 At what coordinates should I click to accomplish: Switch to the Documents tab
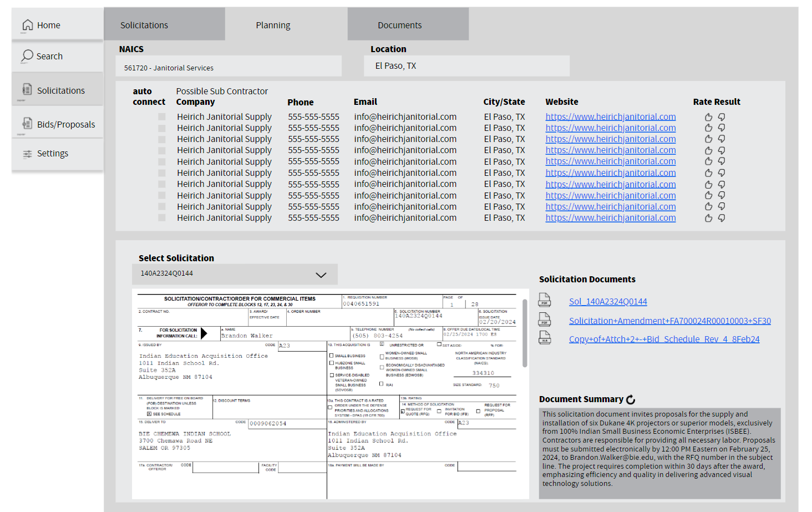(x=399, y=25)
